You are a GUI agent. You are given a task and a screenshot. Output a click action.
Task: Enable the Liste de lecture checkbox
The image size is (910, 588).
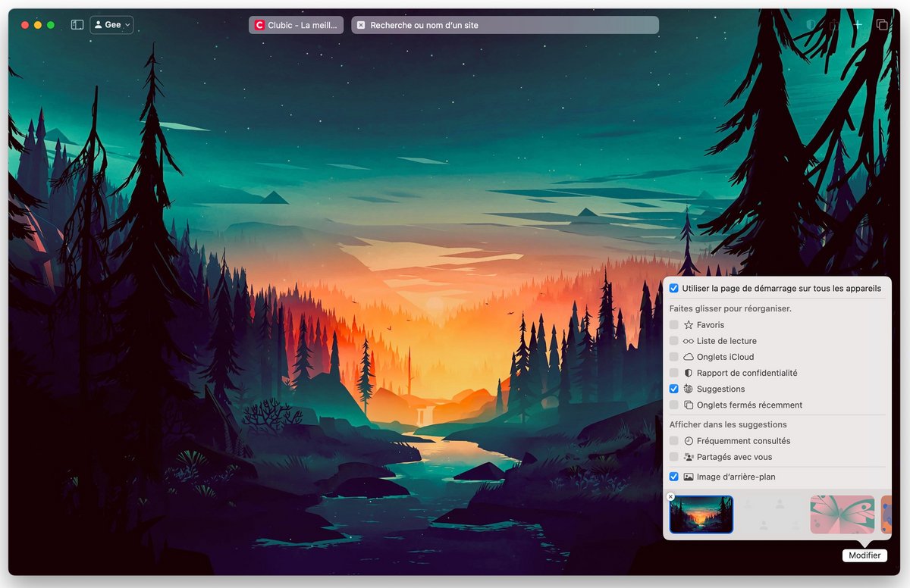click(x=674, y=341)
